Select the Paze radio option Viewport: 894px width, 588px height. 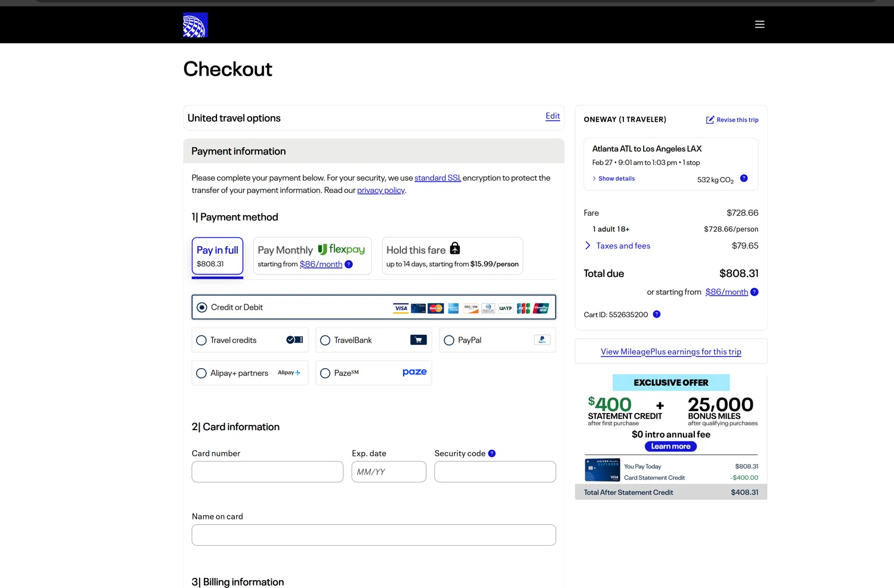point(325,373)
